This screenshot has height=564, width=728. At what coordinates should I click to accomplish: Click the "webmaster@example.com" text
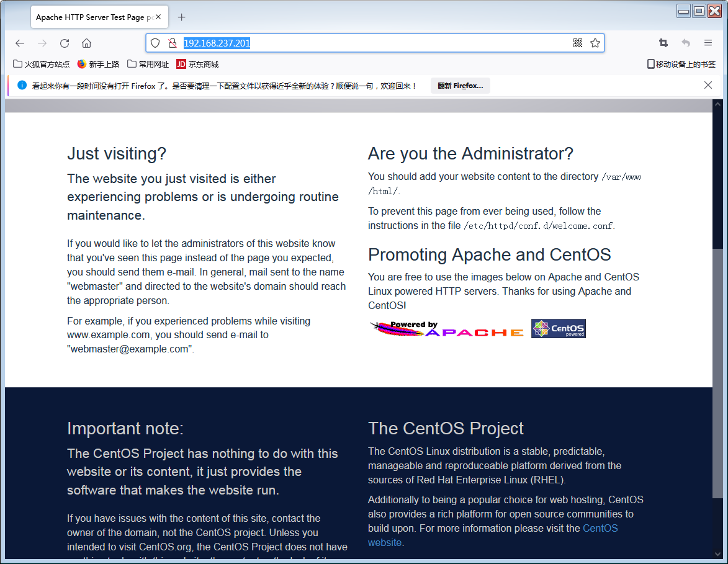[130, 349]
